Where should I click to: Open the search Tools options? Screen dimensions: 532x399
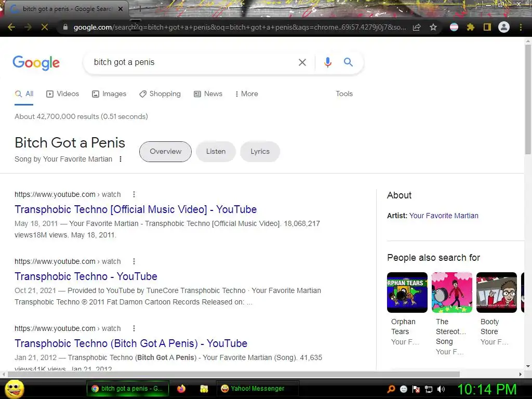(344, 94)
